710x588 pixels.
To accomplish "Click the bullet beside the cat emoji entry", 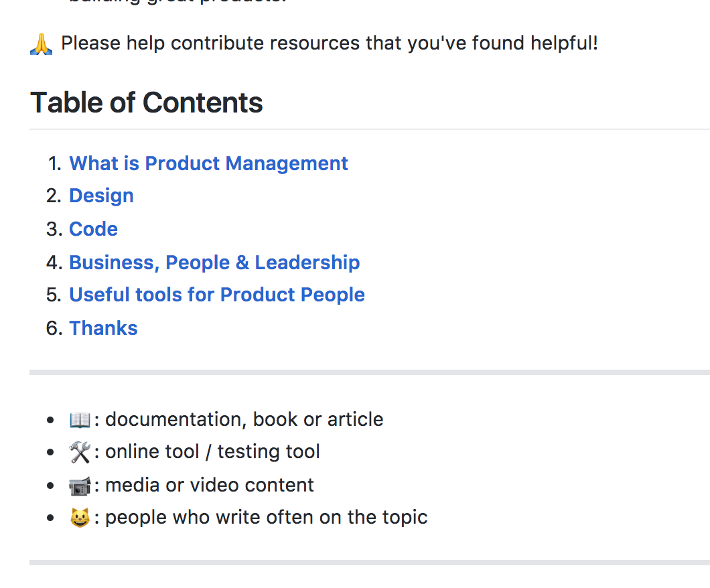I will point(50,516).
